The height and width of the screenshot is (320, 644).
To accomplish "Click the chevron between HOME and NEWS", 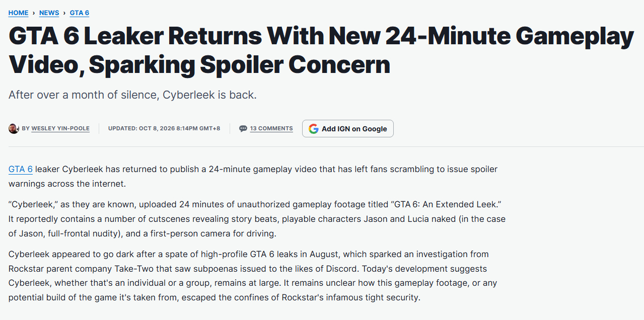I will coord(34,13).
